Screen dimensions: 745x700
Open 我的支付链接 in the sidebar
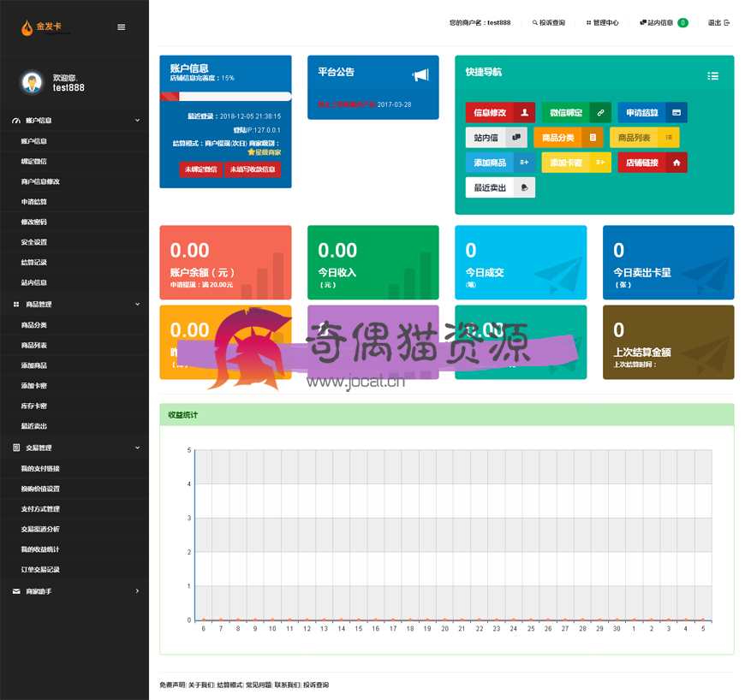coord(40,469)
